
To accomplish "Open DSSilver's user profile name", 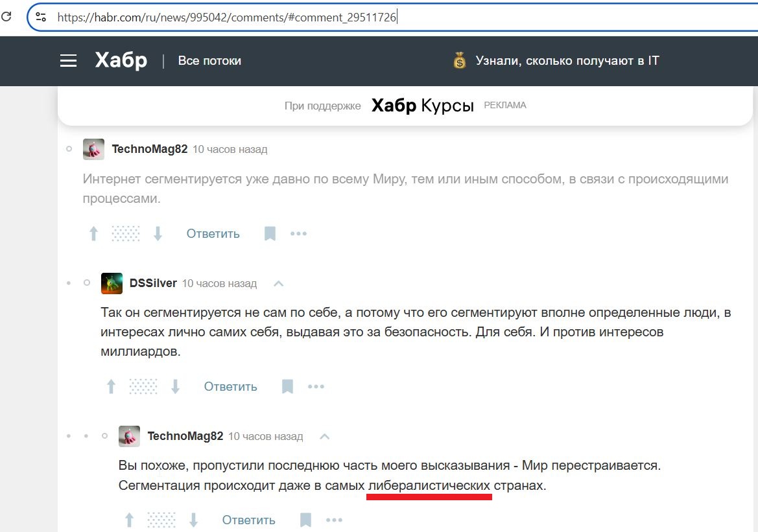I will pyautogui.click(x=153, y=284).
